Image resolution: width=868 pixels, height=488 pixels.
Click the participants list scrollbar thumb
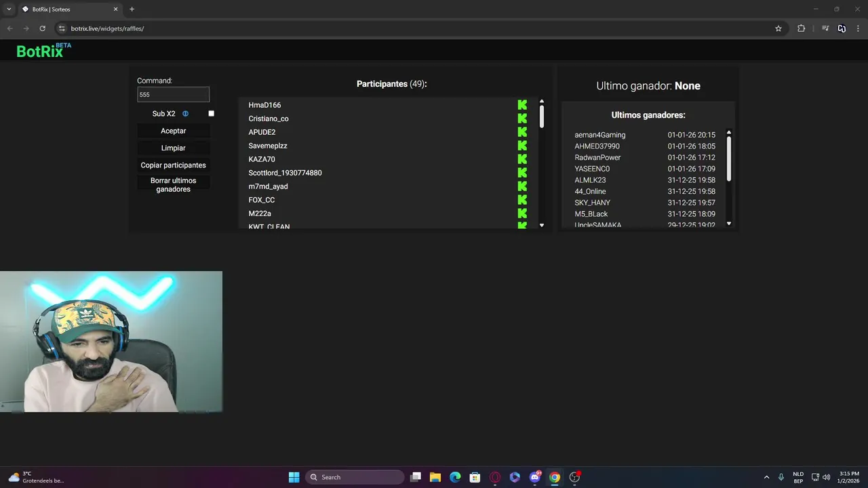[x=542, y=117]
